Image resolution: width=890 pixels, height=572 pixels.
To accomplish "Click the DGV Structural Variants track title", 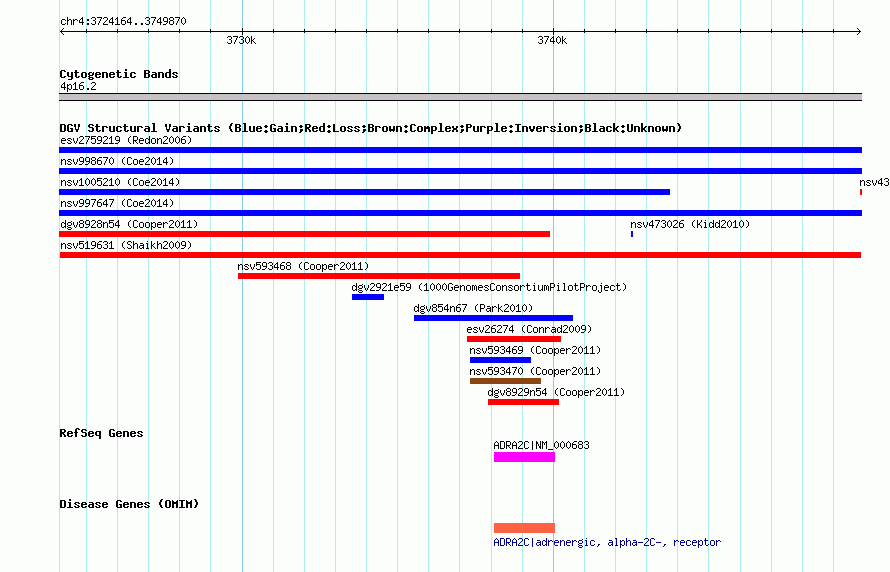I will click(x=371, y=128).
